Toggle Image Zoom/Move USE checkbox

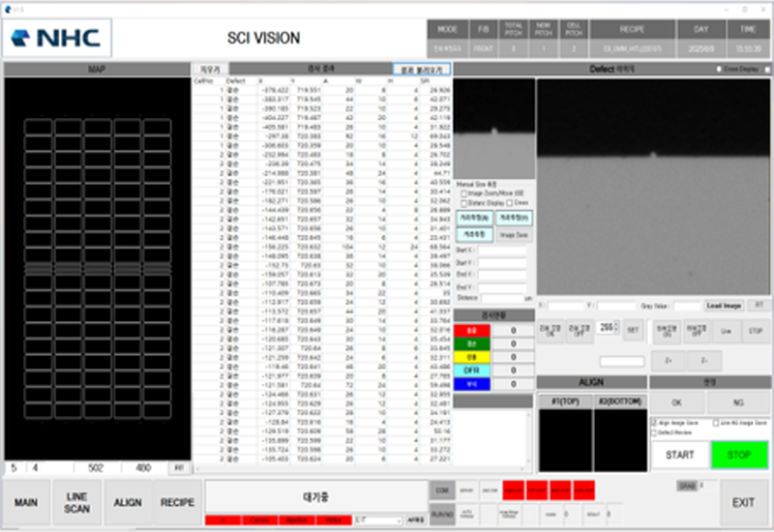tap(462, 194)
